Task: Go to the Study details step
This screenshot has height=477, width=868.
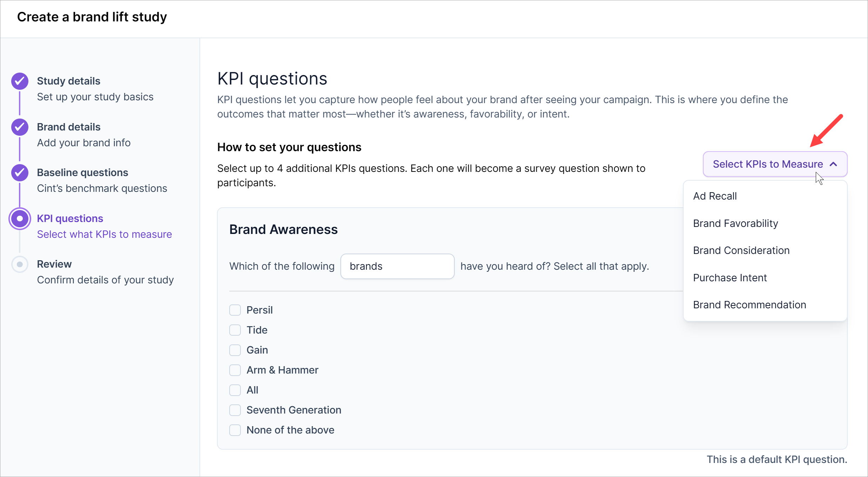Action: 69,81
